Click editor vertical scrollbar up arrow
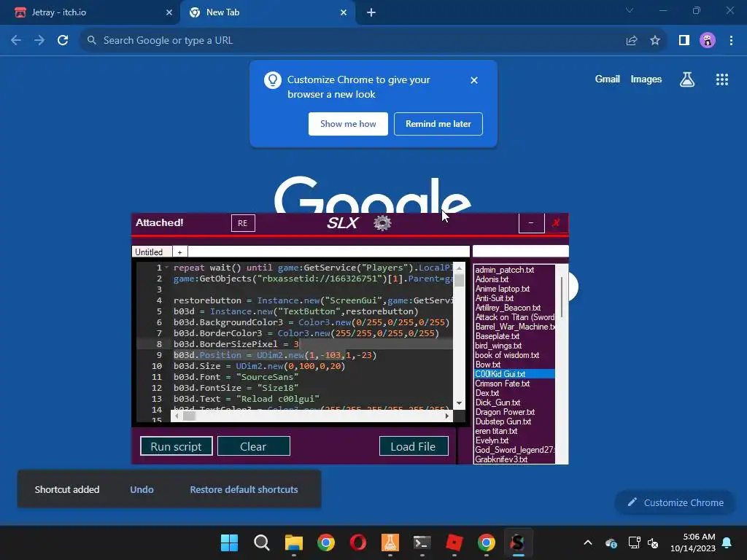The height and width of the screenshot is (560, 747). point(460,268)
